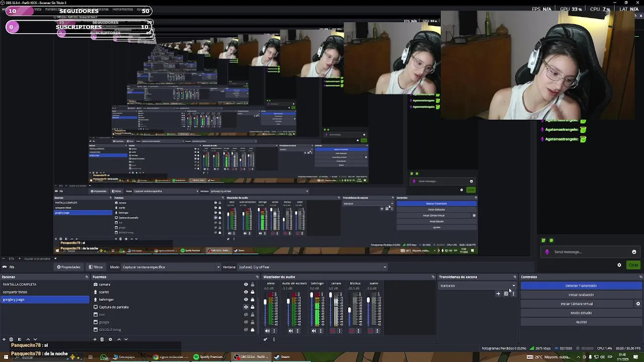The height and width of the screenshot is (362, 644).
Task: Remove selected source with trash icon
Action: pos(102,339)
